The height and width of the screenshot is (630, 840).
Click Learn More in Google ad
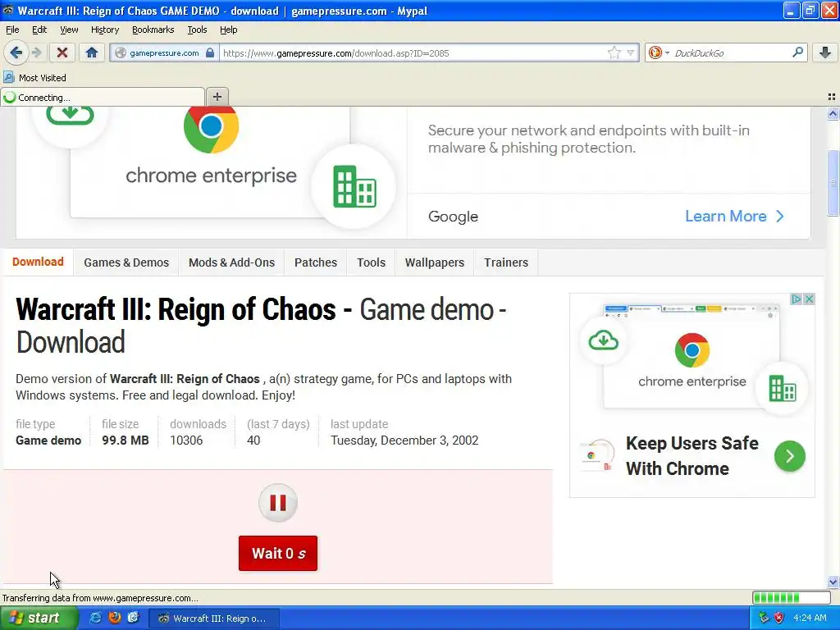pyautogui.click(x=734, y=216)
